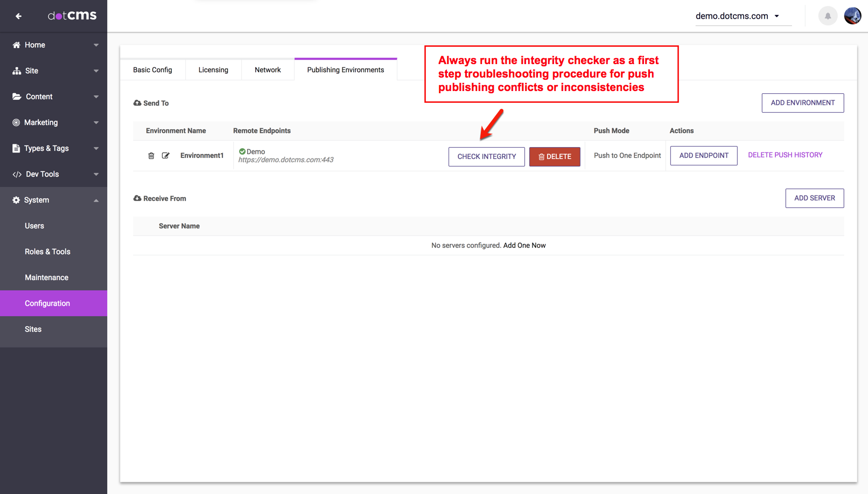Run Check Integrity for Demo endpoint

[486, 157]
